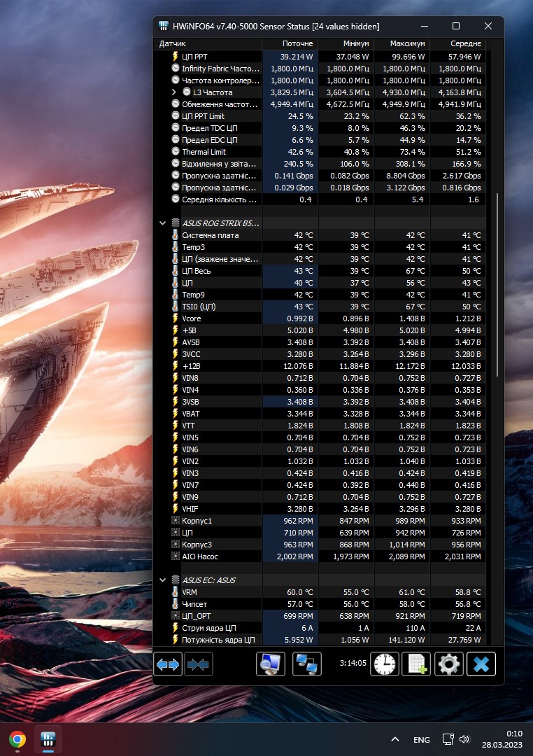Image resolution: width=533 pixels, height=756 pixels.
Task: Click the thermometer icon next to VRM
Action: click(176, 591)
